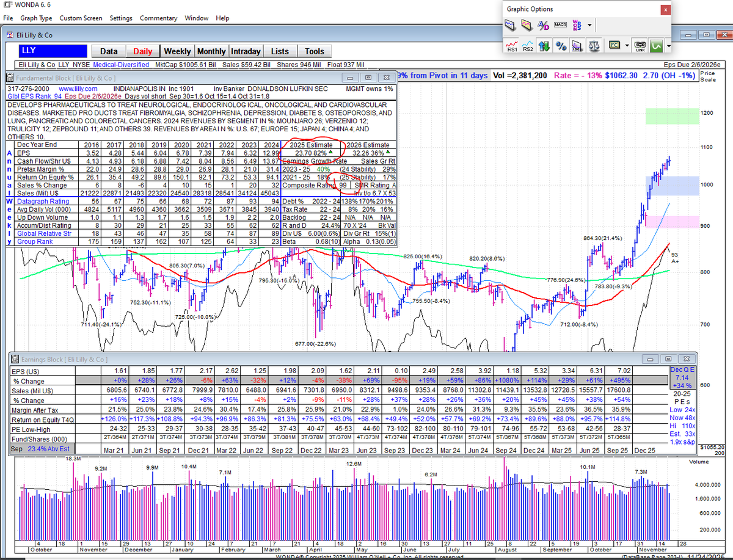Minimize the Fundamental Block window
Screen dimensions: 733x560
click(351, 78)
